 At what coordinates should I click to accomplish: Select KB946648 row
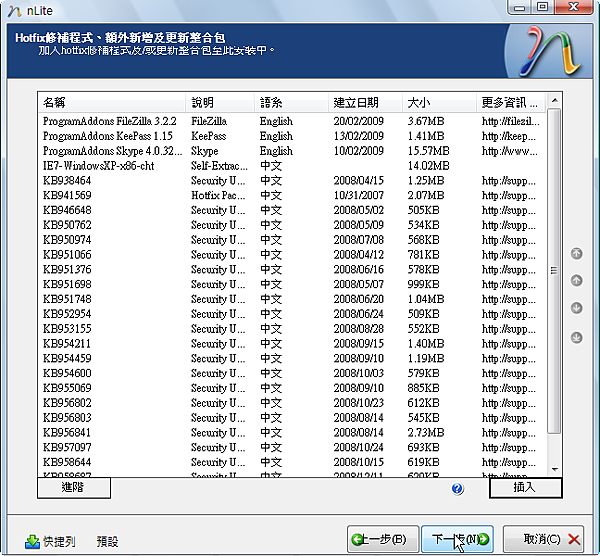[292, 210]
